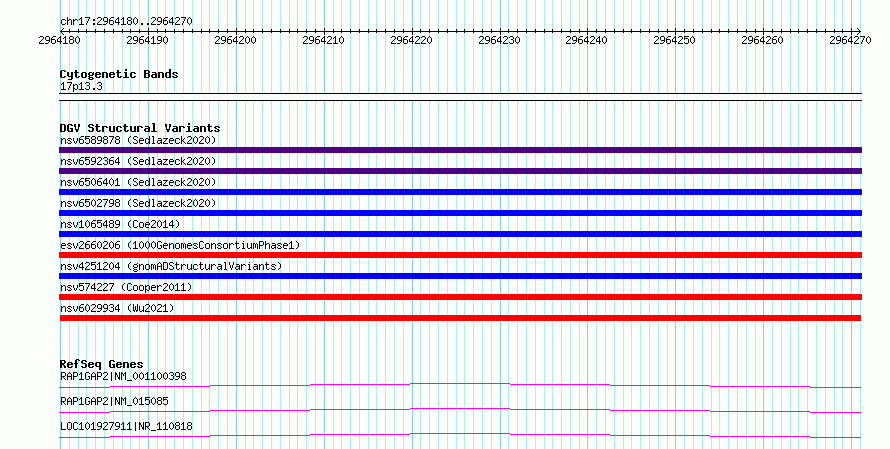Screen dimensions: 890x449
Task: Click the blue bar for nsv6506401
Action: (460, 192)
